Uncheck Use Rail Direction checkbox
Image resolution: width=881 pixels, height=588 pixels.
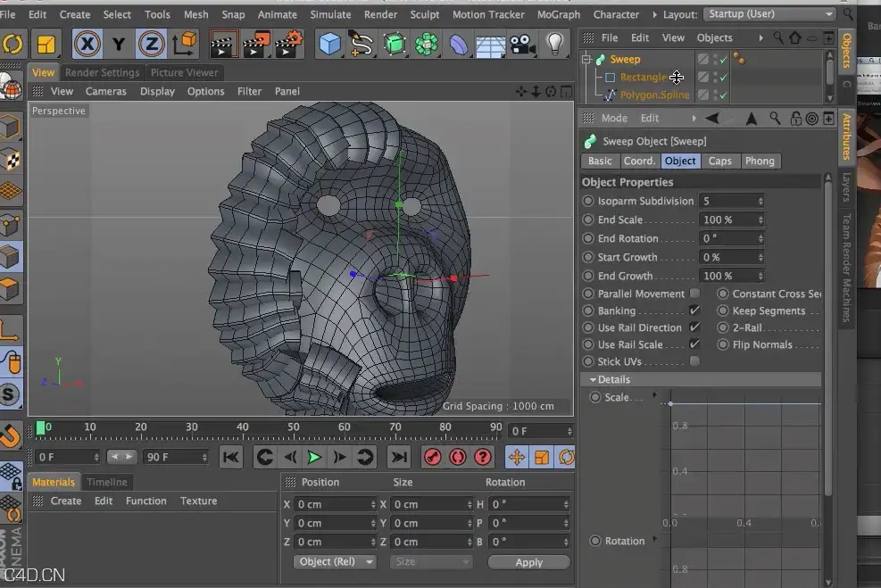point(695,327)
